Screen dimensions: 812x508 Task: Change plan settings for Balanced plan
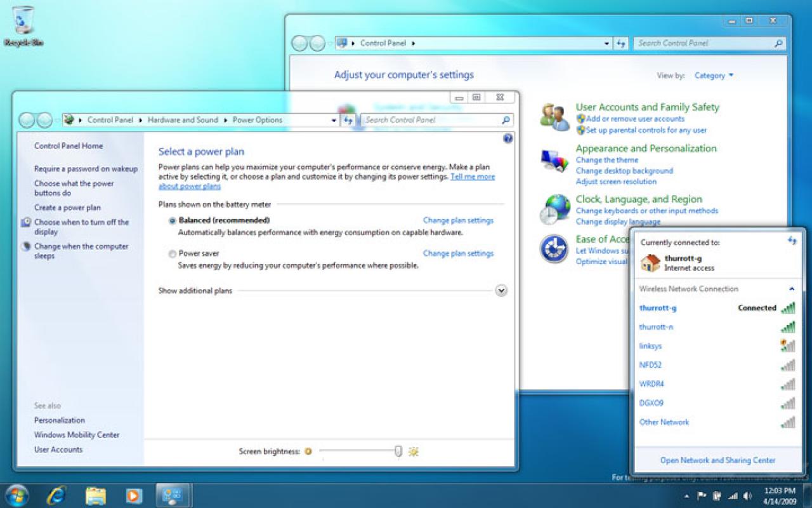click(458, 220)
